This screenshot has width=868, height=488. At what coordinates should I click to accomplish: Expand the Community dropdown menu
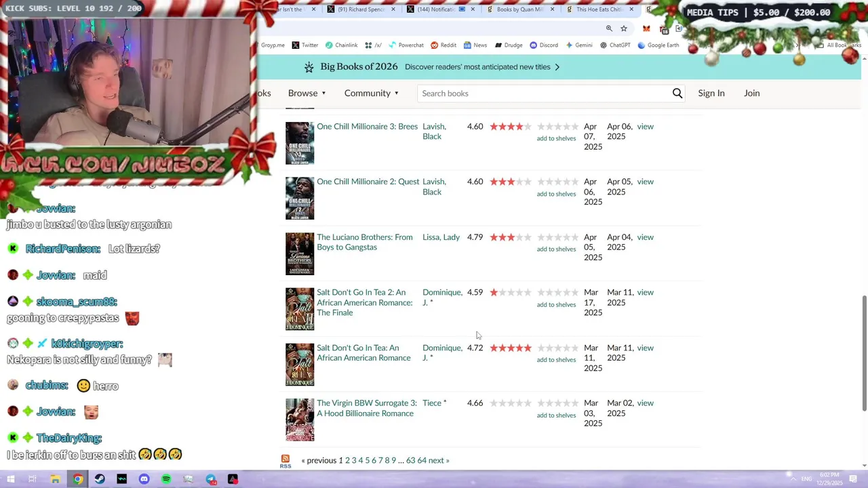(372, 93)
